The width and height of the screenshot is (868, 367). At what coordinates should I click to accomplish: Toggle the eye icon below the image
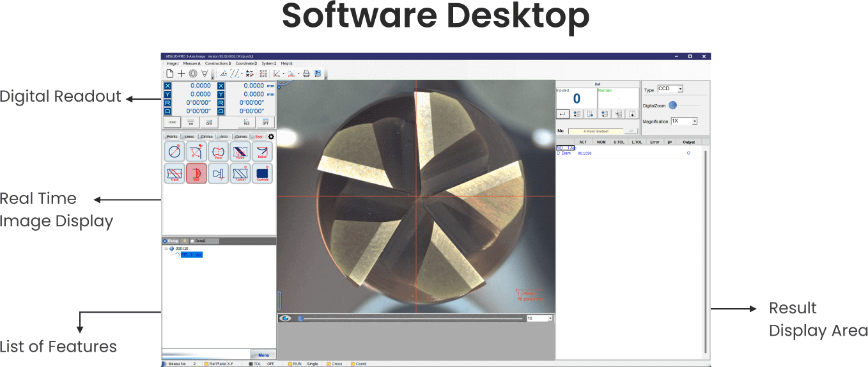point(286,318)
